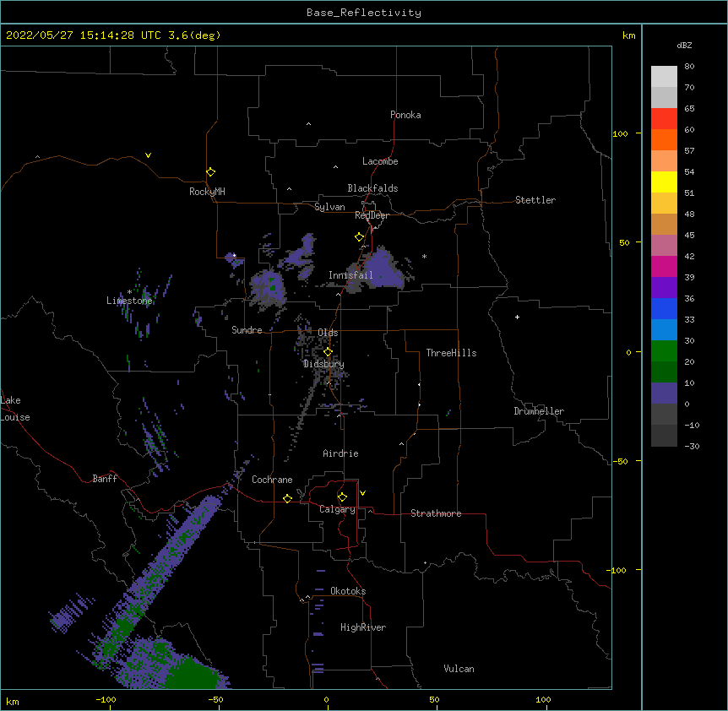This screenshot has height=711, width=728.
Task: Click the Okotoks town label
Action: [x=348, y=591]
